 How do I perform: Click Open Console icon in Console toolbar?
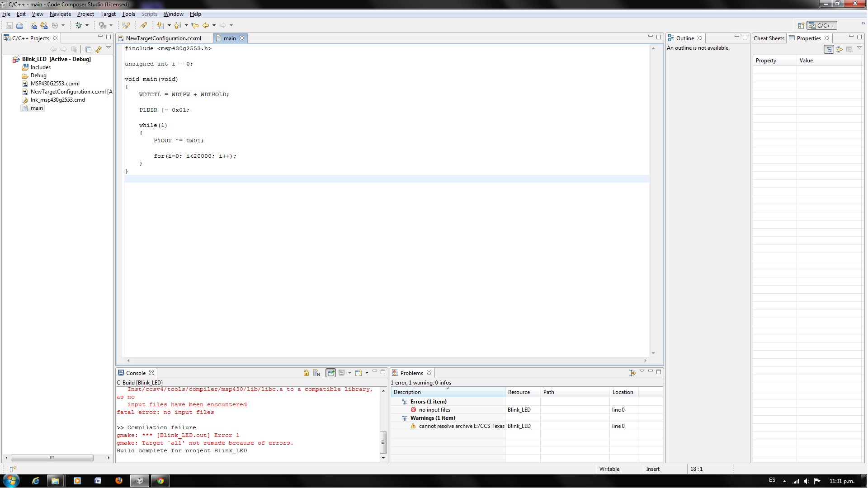point(359,373)
